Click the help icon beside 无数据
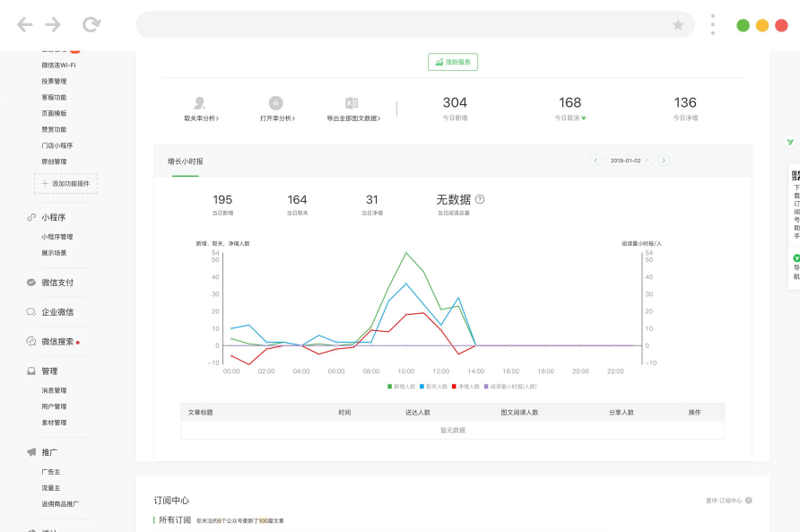 pos(480,199)
